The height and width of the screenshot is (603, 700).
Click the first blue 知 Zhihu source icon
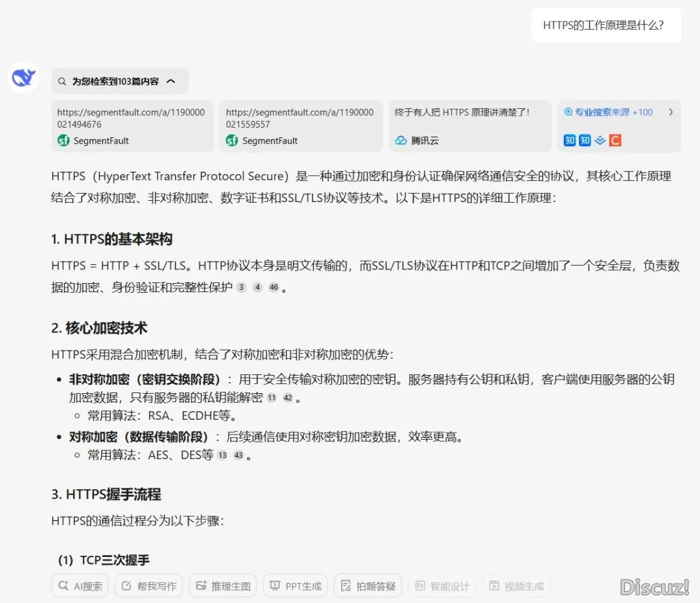570,140
